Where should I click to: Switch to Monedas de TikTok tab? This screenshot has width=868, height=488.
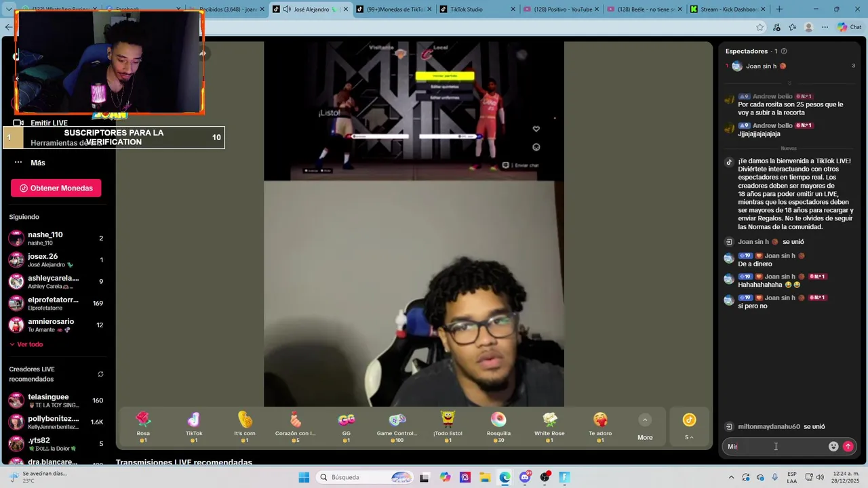click(393, 9)
